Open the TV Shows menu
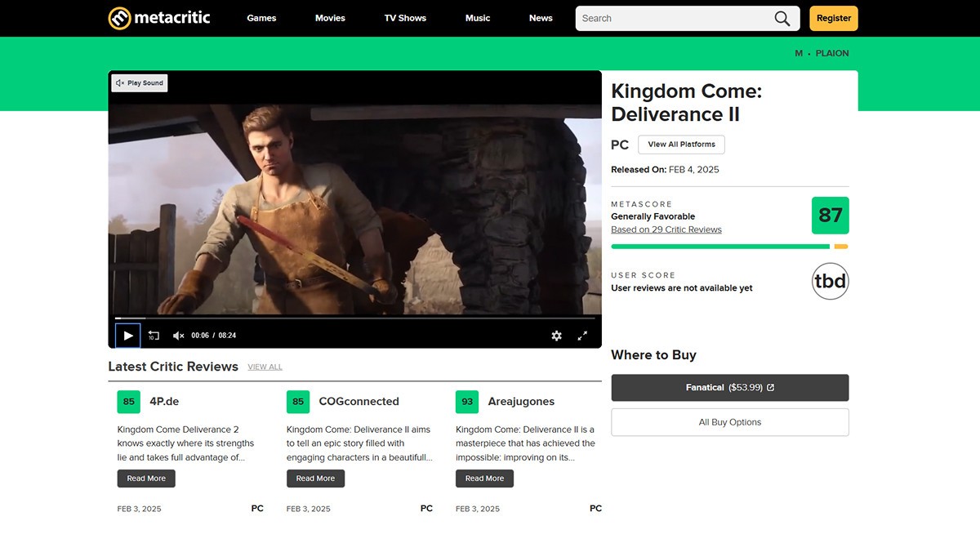Image resolution: width=980 pixels, height=543 pixels. coord(405,18)
